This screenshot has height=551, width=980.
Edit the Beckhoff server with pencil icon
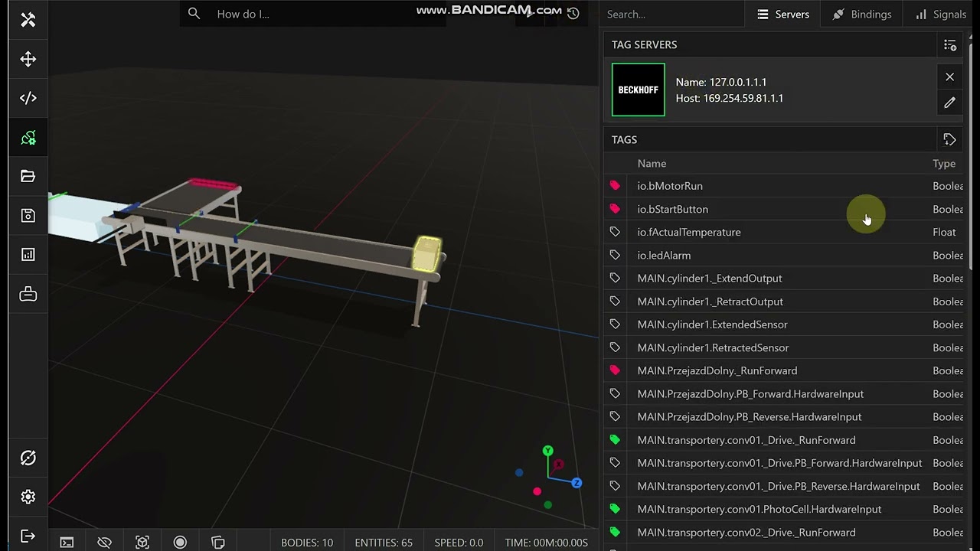pos(949,103)
